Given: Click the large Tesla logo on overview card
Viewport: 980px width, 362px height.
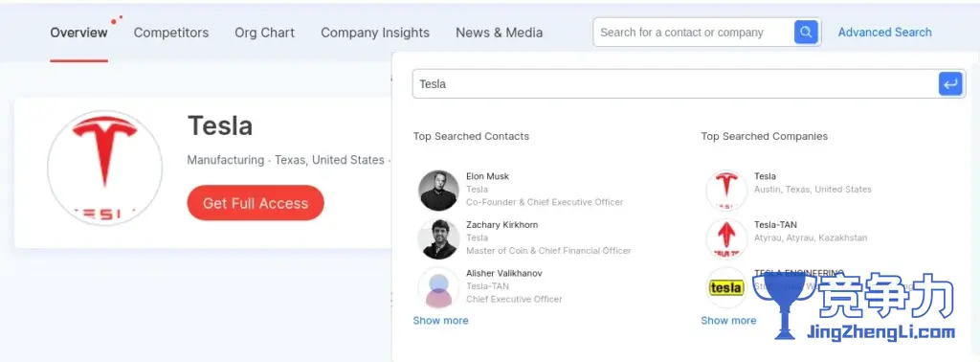Looking at the screenshot, I should coord(105,168).
